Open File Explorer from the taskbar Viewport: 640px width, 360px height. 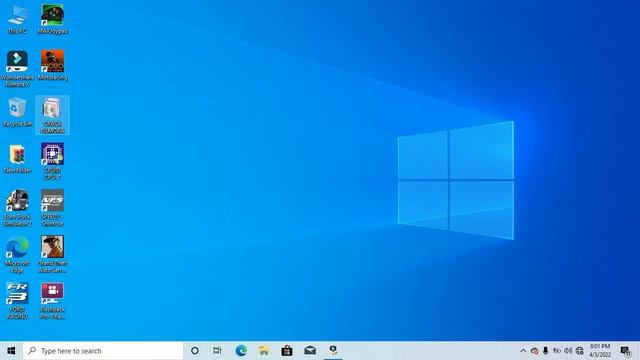tap(264, 351)
